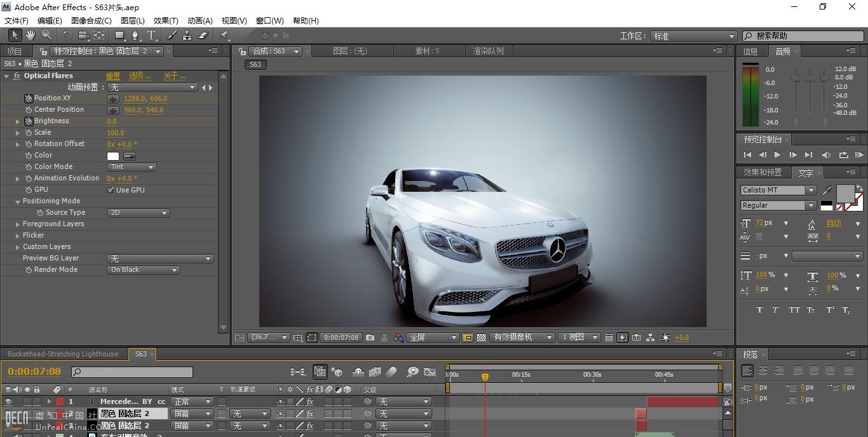
Task: Select the Eraser tool
Action: (x=203, y=36)
